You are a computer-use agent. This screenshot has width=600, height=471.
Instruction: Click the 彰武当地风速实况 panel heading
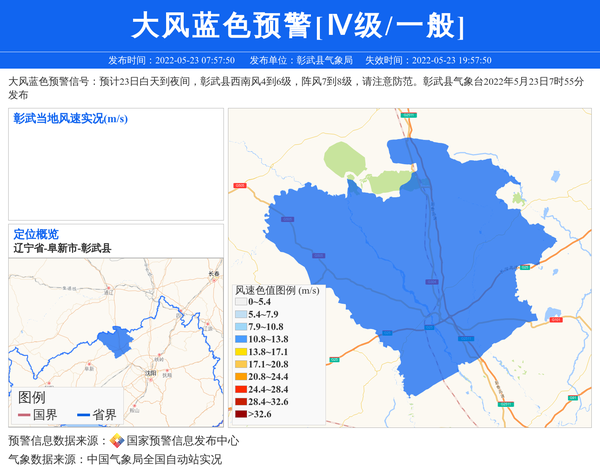click(x=70, y=119)
